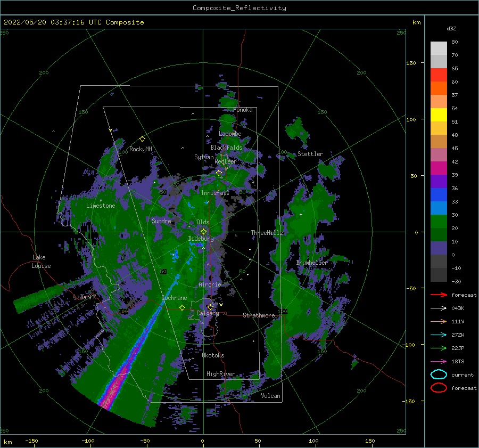
Task: Click the Innisfail town label
Action: 215,193
